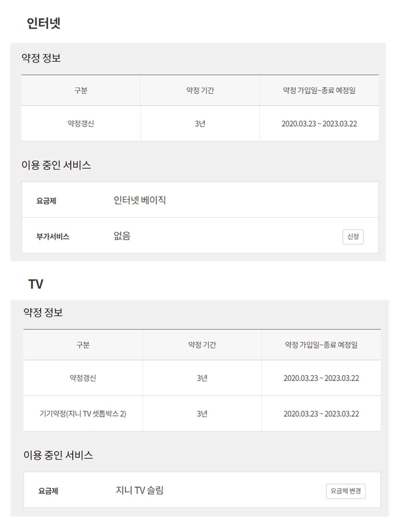Click 약정 가입일~종료 예정일 header in 인터넷 table

pyautogui.click(x=319, y=90)
